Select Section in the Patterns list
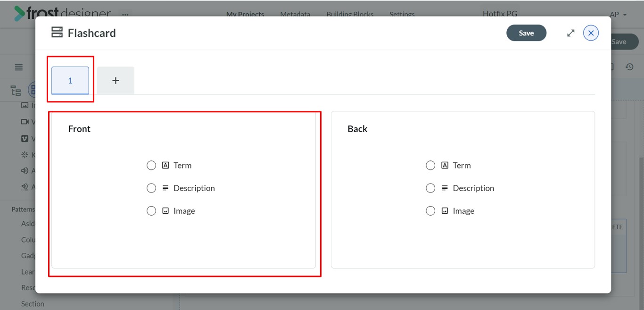 [33, 304]
